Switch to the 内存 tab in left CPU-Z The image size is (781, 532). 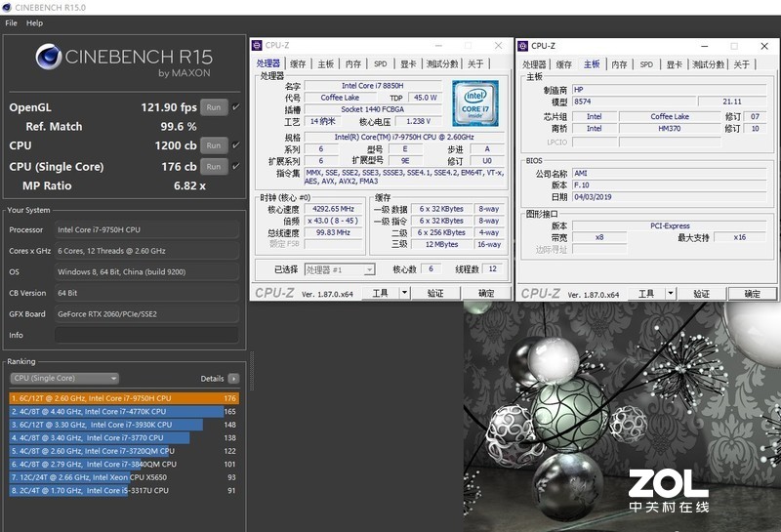[x=352, y=64]
